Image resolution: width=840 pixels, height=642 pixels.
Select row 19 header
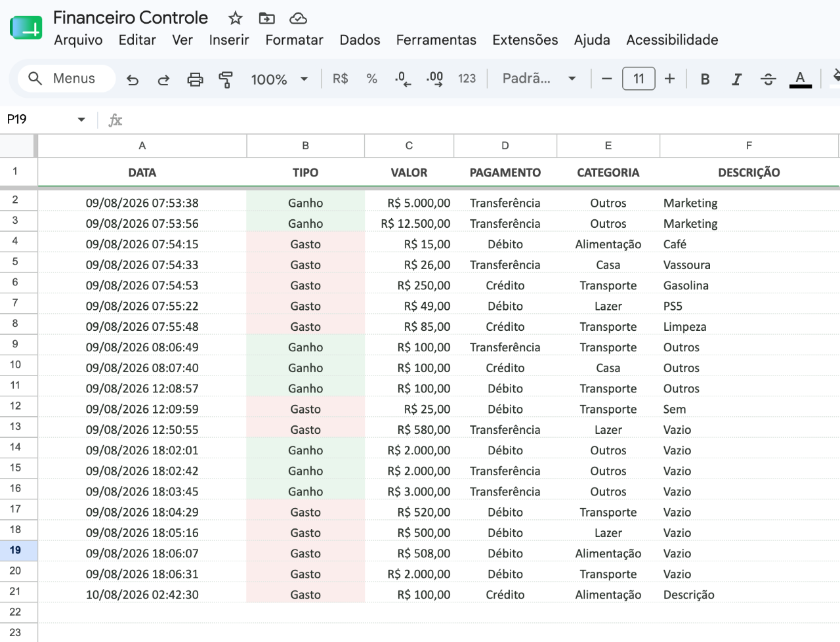(18, 550)
